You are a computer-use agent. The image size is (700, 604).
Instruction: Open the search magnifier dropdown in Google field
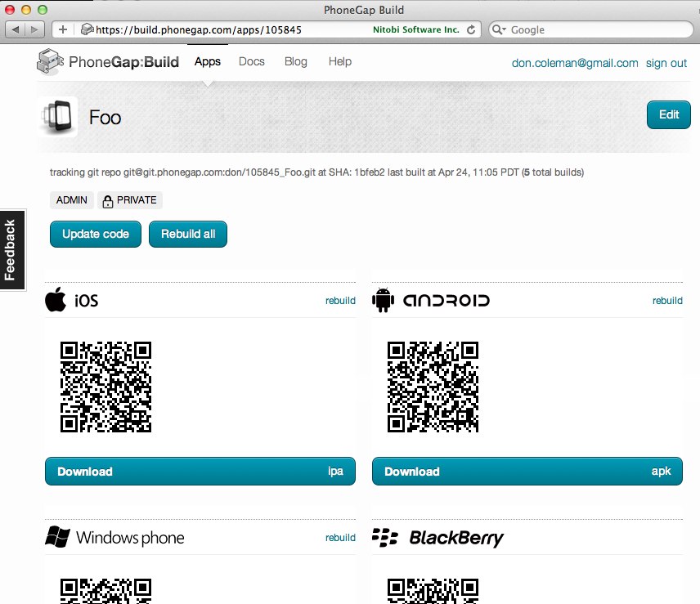pyautogui.click(x=499, y=30)
